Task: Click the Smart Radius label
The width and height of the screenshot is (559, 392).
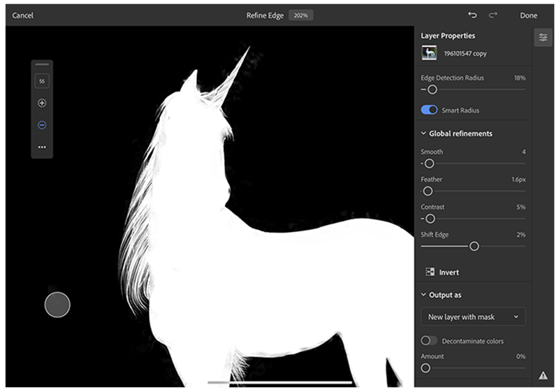Action: (460, 110)
